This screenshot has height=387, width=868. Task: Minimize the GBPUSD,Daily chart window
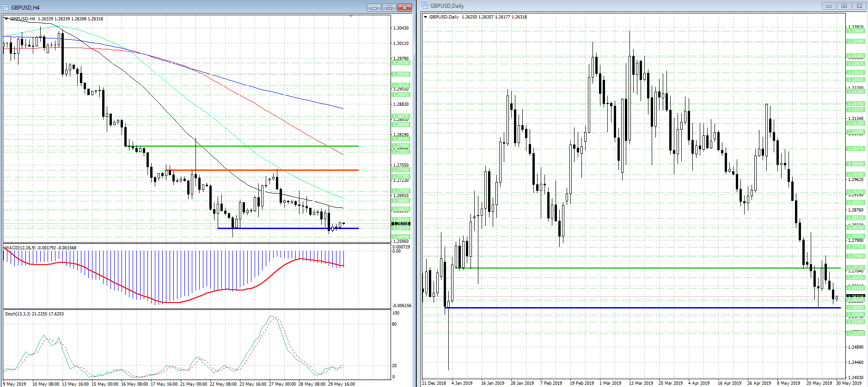click(829, 6)
